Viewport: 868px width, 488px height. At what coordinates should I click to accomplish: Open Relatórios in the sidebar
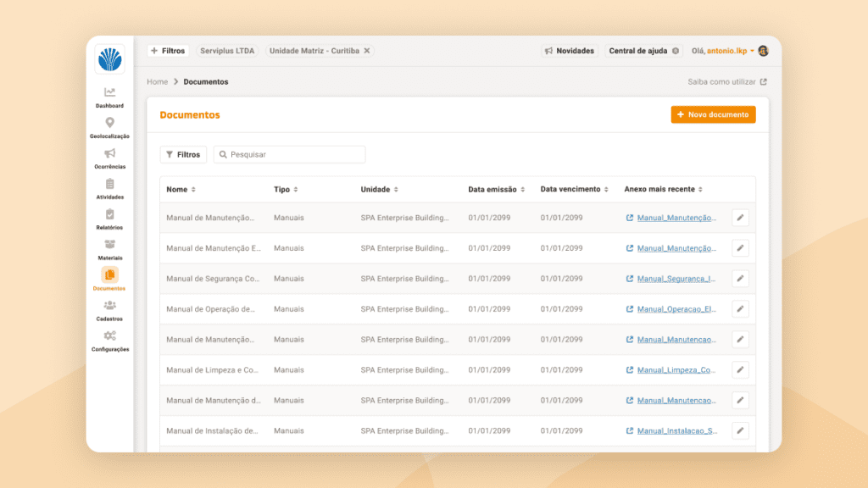point(109,214)
